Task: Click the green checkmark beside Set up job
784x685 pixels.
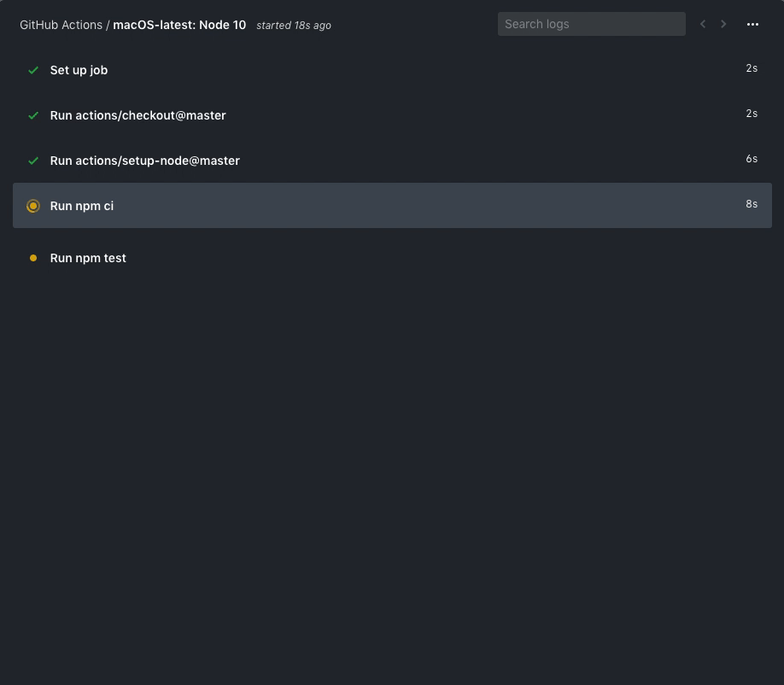Action: pyautogui.click(x=33, y=70)
